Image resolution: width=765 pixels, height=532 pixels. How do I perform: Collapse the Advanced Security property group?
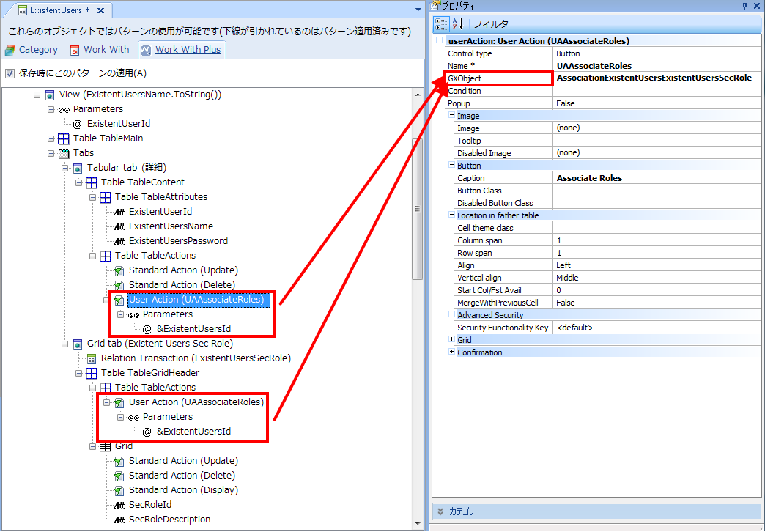pos(451,314)
